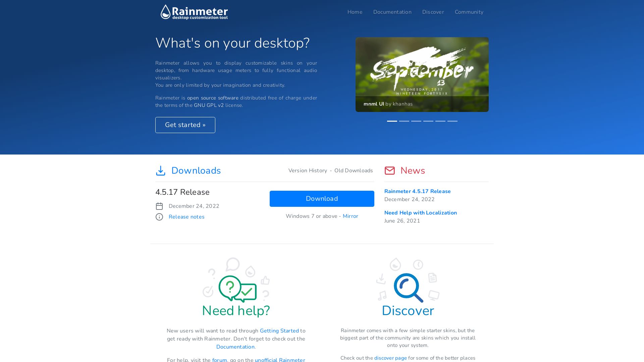This screenshot has height=362, width=644.
Task: Expand the Mirror download option
Action: pyautogui.click(x=350, y=216)
